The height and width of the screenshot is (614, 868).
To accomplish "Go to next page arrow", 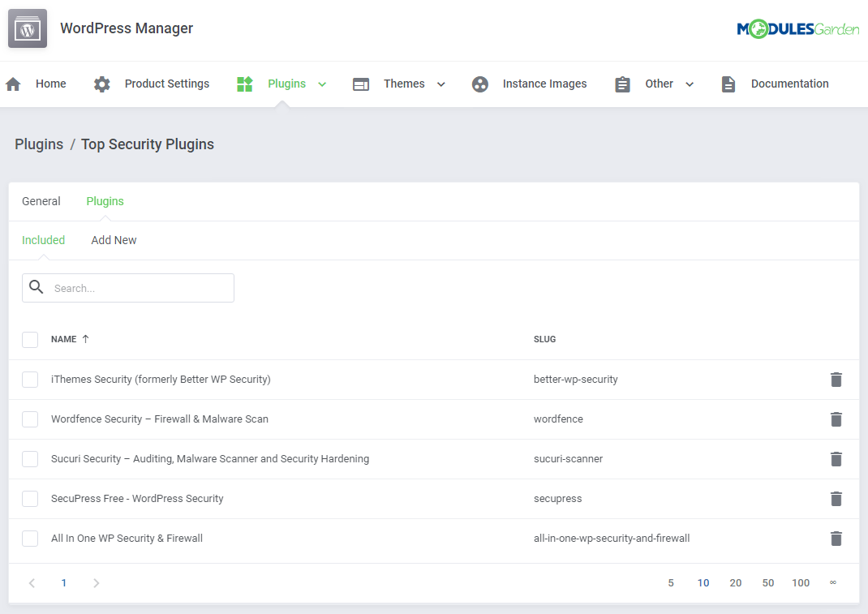I will [97, 583].
